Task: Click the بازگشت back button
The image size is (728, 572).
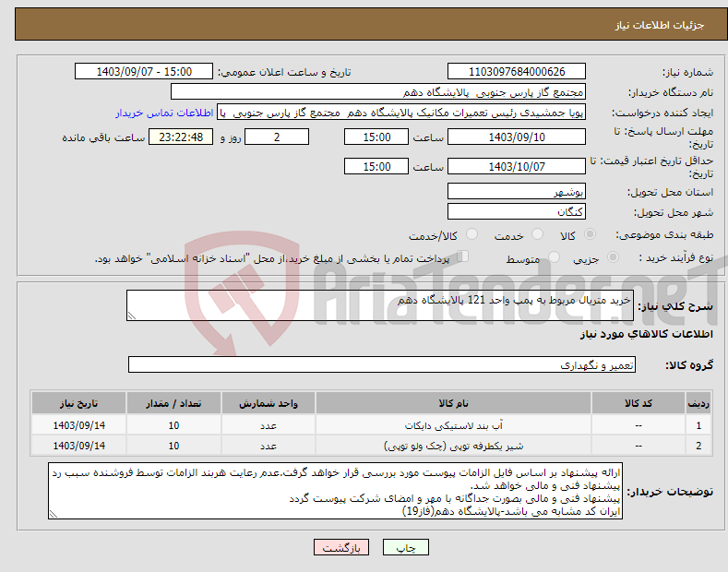Action: tap(341, 547)
